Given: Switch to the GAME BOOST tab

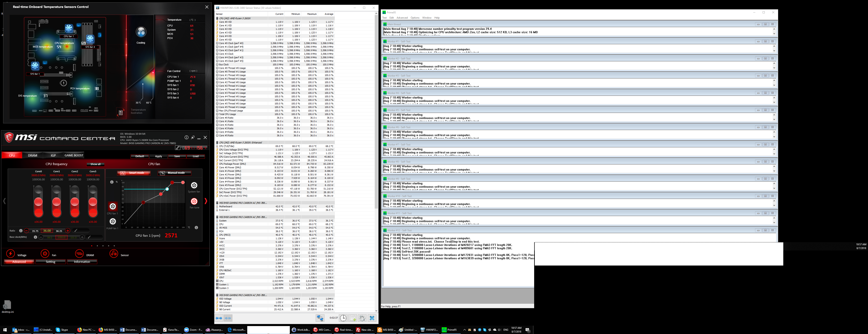Looking at the screenshot, I should [x=74, y=155].
